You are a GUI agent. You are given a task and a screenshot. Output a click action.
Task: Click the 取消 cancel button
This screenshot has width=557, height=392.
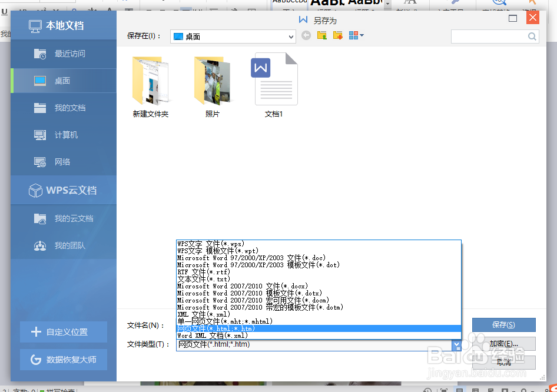(x=504, y=362)
